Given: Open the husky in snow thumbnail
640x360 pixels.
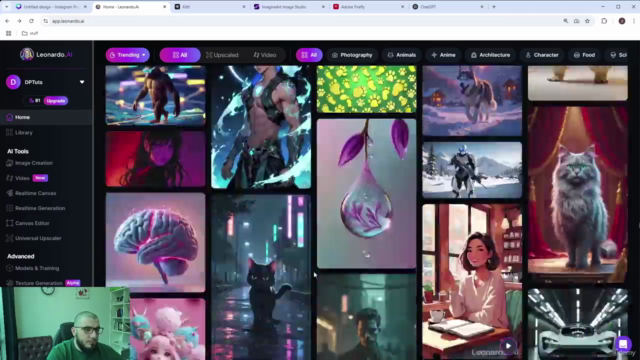Looking at the screenshot, I should [472, 100].
